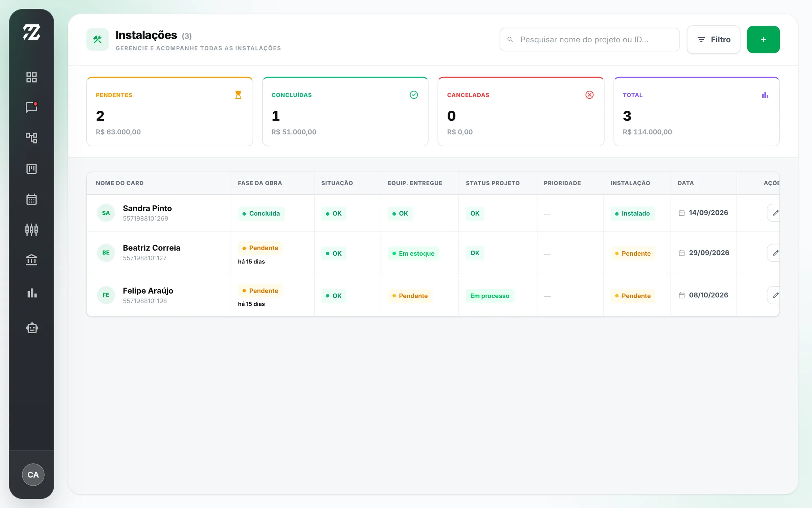Open the hierarchy tree icon in sidebar
Image resolution: width=812 pixels, height=508 pixels.
31,138
